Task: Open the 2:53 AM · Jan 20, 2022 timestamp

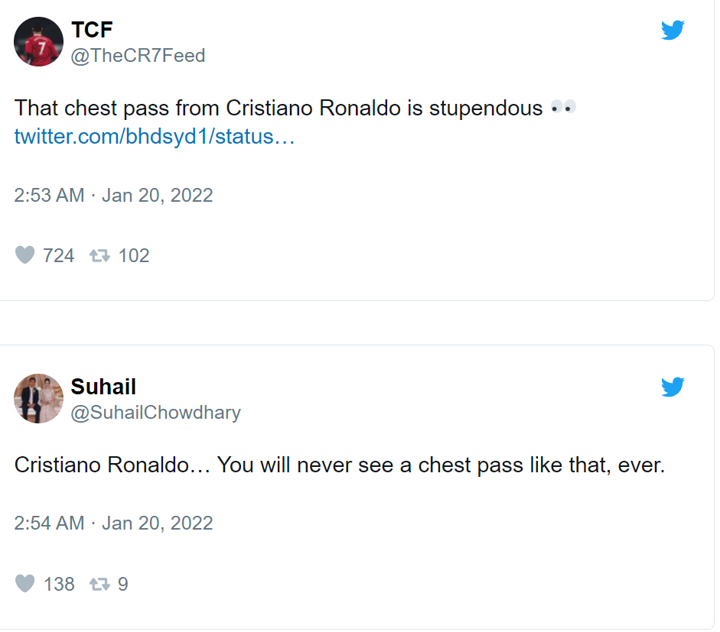Action: pos(113,195)
